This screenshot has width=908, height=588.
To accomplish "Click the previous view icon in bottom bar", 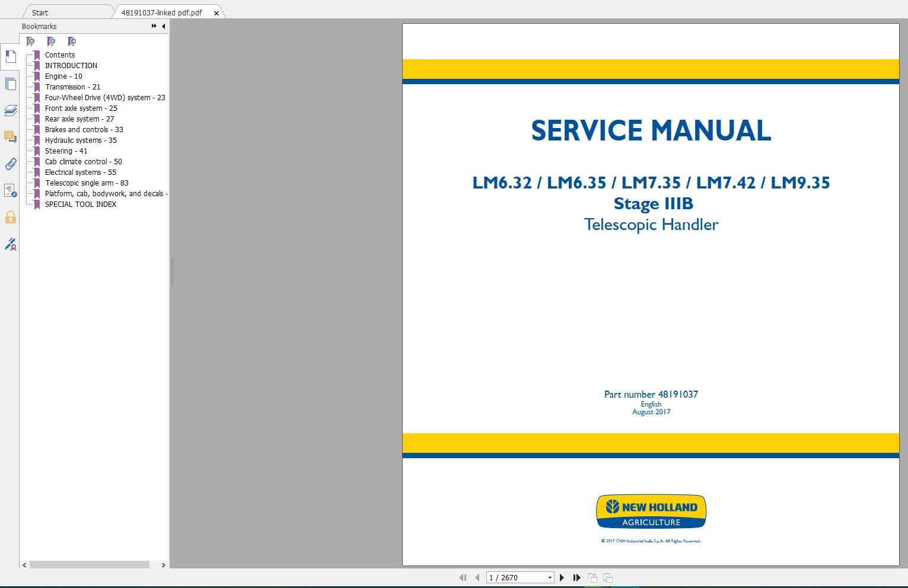I will (x=592, y=577).
